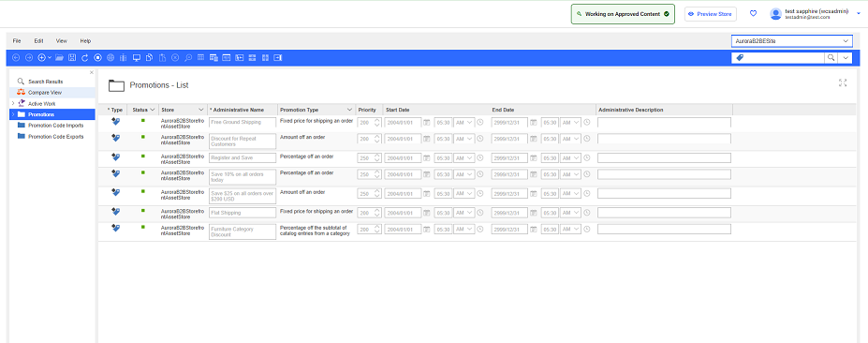Close the explorer pane with the X
Viewport: 868px width, 343px height.
pos(92,72)
